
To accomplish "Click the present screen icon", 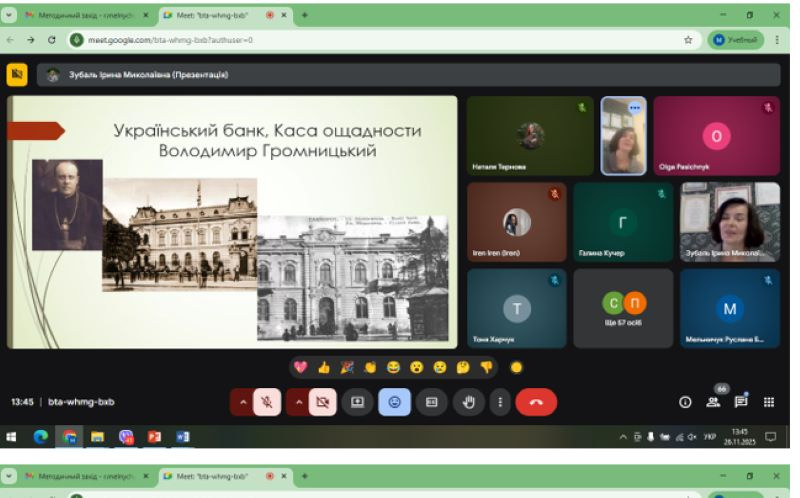I will point(357,402).
